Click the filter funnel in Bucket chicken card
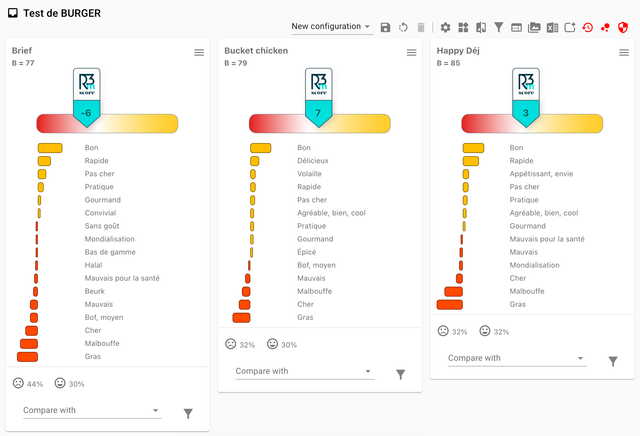640x436 pixels. (x=400, y=374)
